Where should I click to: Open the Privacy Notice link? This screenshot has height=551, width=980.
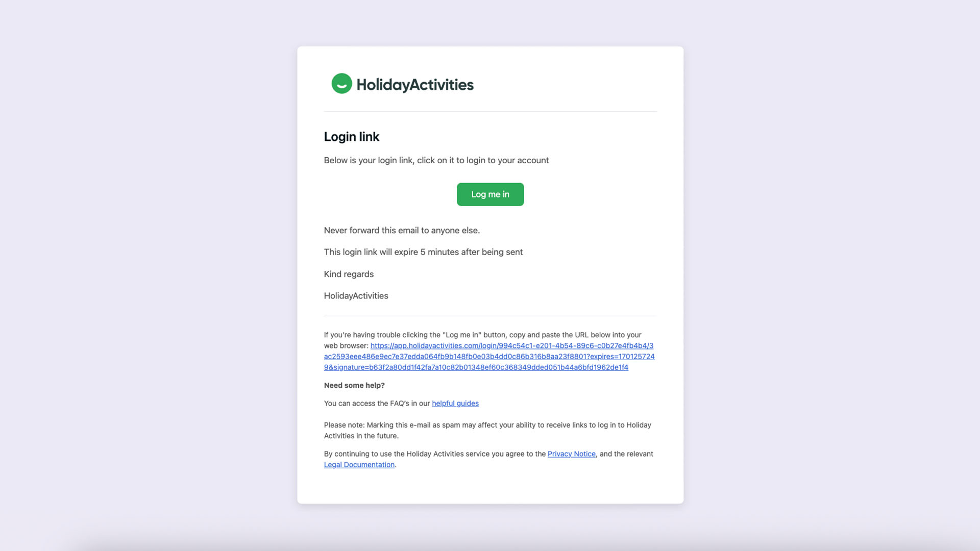(x=571, y=454)
